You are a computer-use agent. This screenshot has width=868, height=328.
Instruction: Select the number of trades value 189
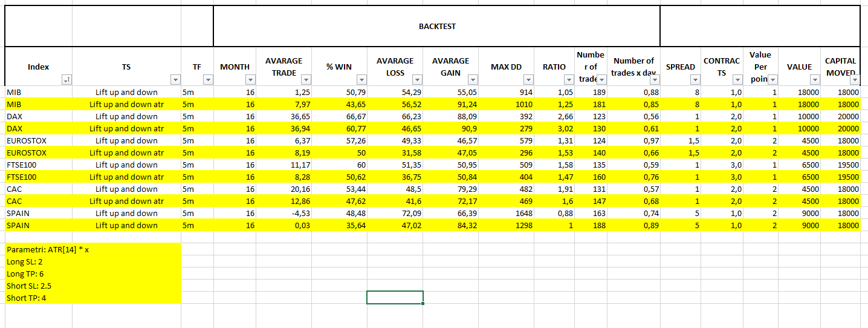(591, 92)
